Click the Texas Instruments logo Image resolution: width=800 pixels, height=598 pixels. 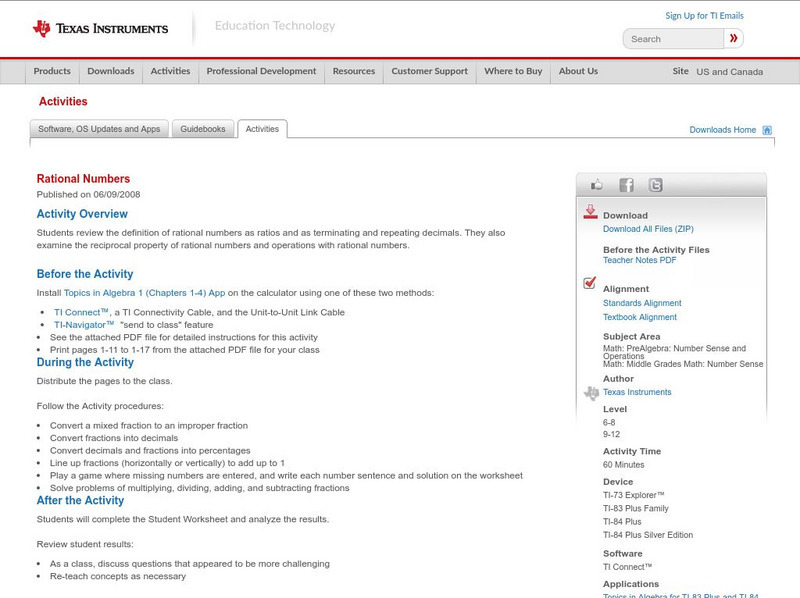[x=100, y=29]
